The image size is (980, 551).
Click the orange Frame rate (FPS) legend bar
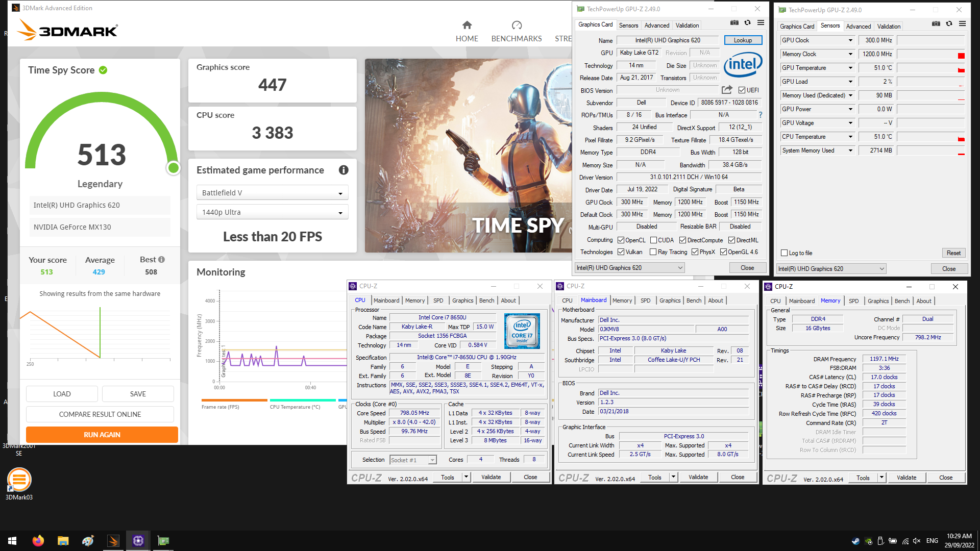pos(234,400)
